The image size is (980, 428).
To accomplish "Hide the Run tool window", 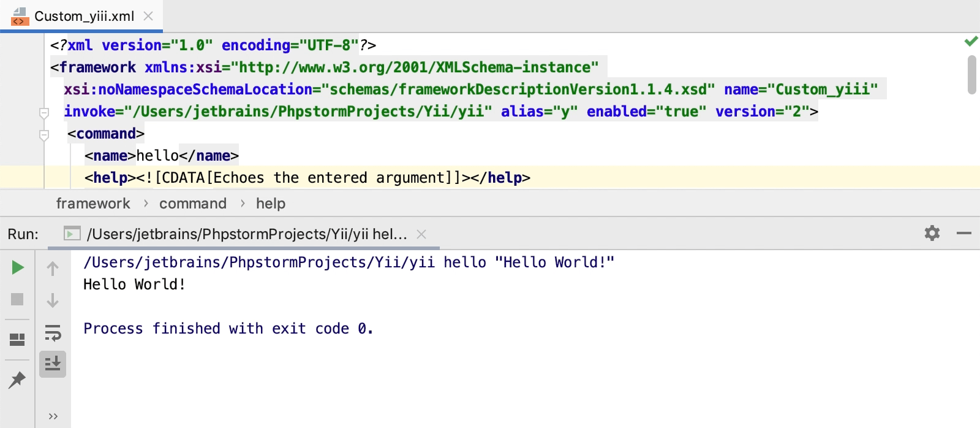I will pos(963,233).
